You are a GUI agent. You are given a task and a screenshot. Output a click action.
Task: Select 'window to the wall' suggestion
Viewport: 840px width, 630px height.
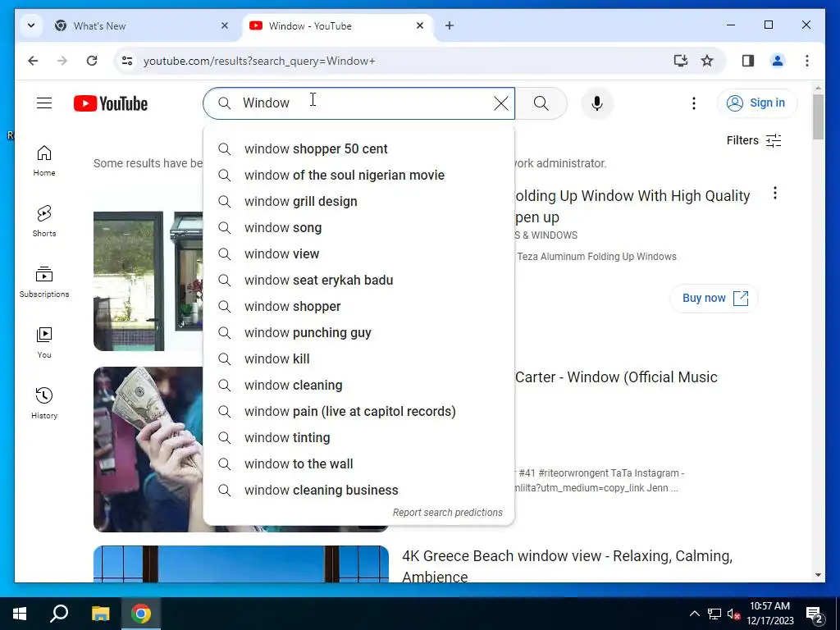359,464
